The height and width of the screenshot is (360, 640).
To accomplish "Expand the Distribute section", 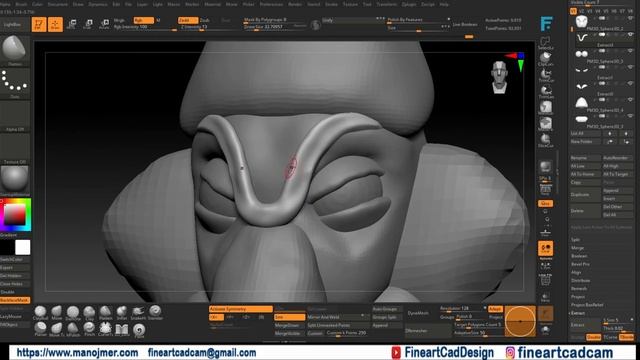I will point(580,280).
